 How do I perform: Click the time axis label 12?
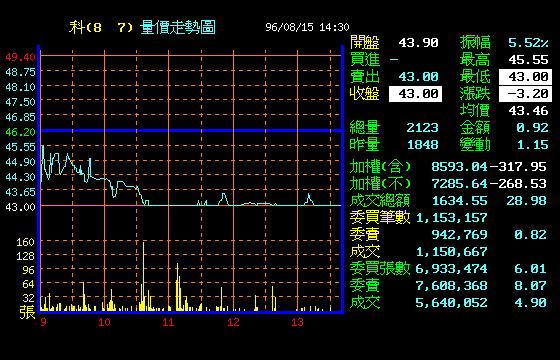coord(233,322)
